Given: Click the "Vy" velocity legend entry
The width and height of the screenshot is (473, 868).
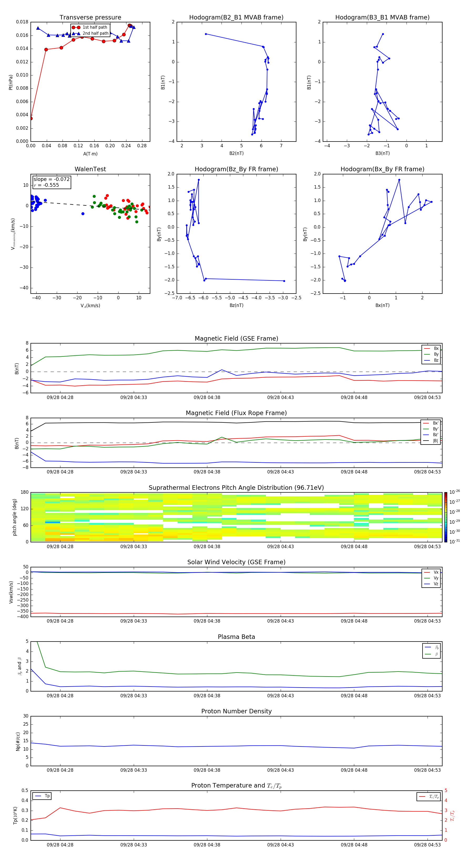Looking at the screenshot, I should [431, 578].
